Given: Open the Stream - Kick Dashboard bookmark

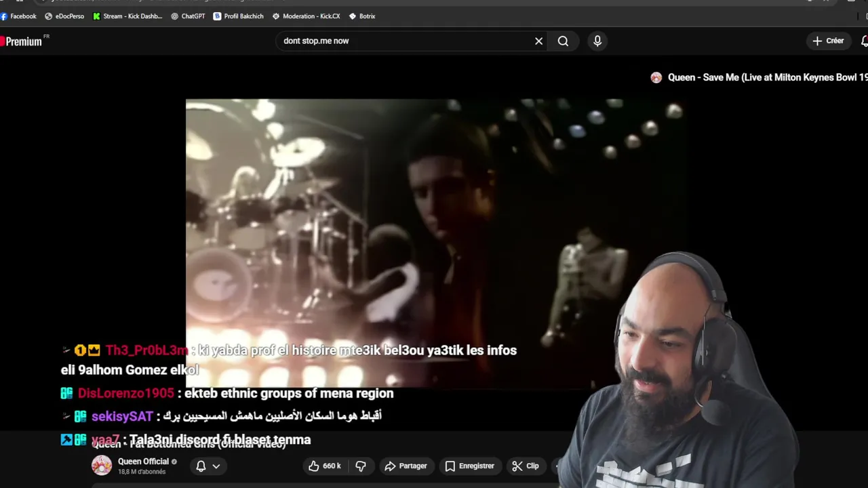Looking at the screenshot, I should pyautogui.click(x=127, y=16).
